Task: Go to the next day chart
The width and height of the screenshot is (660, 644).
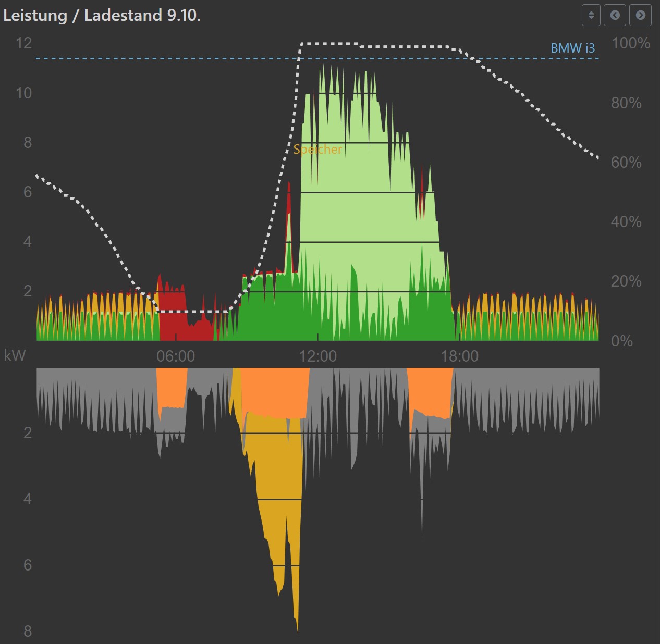Action: tap(641, 15)
